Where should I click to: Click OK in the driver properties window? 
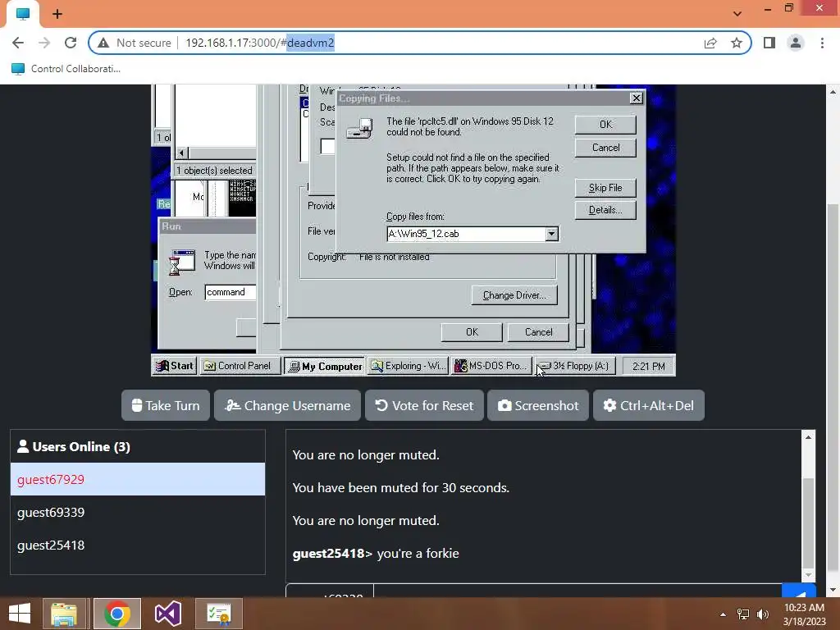click(x=472, y=332)
